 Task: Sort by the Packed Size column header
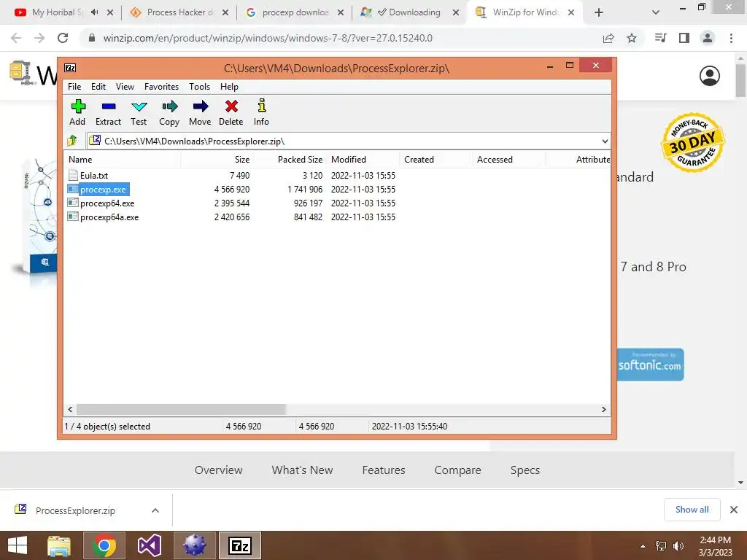(x=290, y=160)
